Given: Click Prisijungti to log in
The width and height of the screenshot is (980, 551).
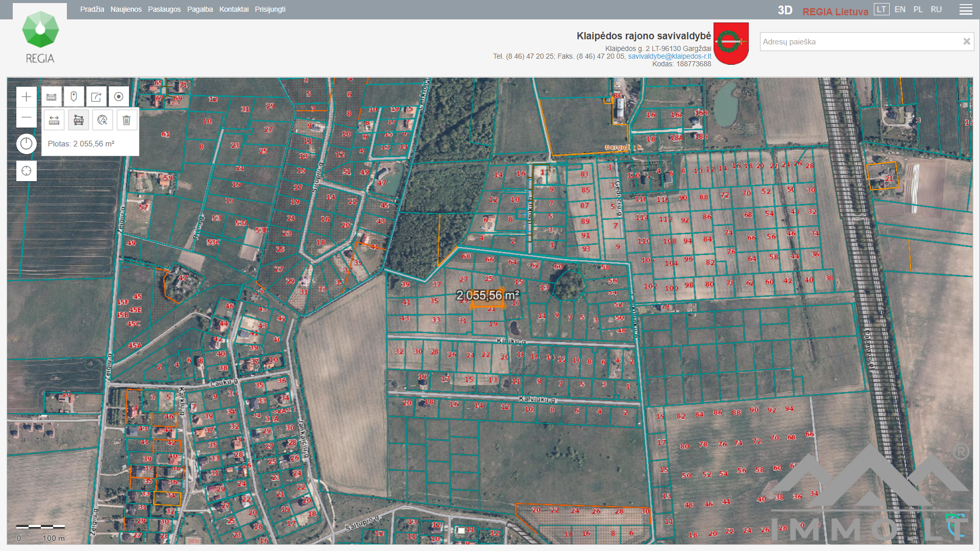Looking at the screenshot, I should 270,9.
